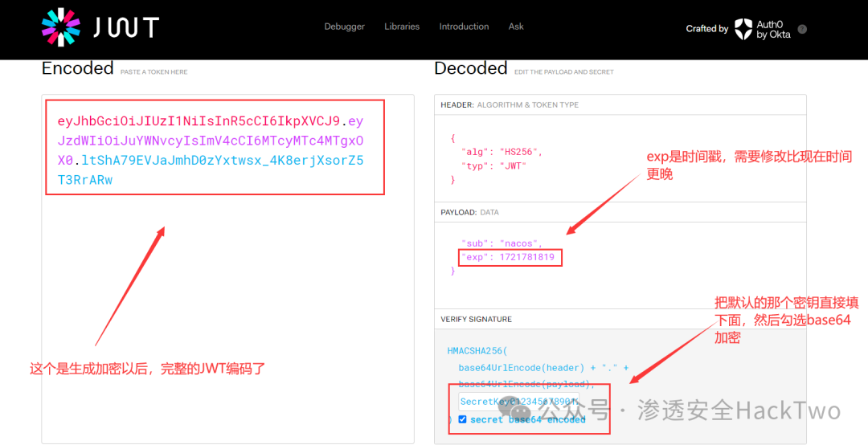Visit the Auth0 by Okta logo
The width and height of the screenshot is (868, 445).
coord(763,30)
